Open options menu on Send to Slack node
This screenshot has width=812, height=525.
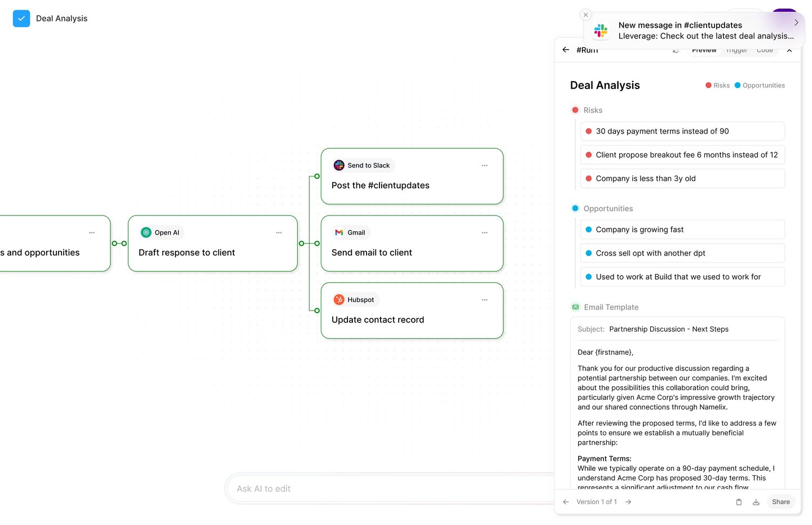coord(484,165)
